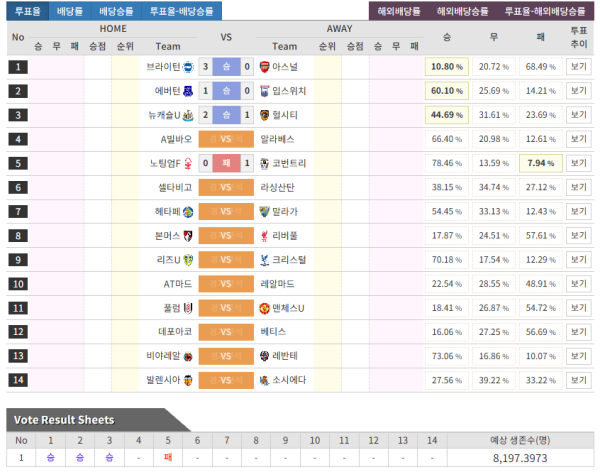The image size is (600, 472).
Task: Click the 패 result box for 노팅엄F
Action: (227, 163)
